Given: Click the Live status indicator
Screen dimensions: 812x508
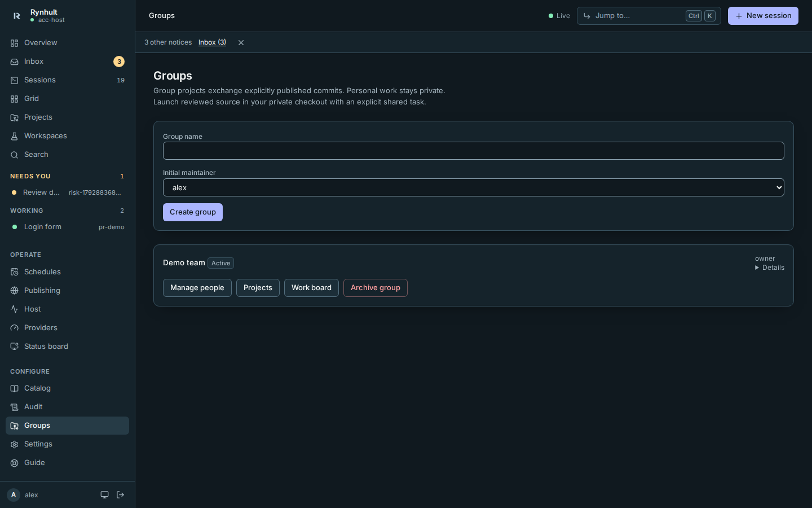Looking at the screenshot, I should (559, 16).
